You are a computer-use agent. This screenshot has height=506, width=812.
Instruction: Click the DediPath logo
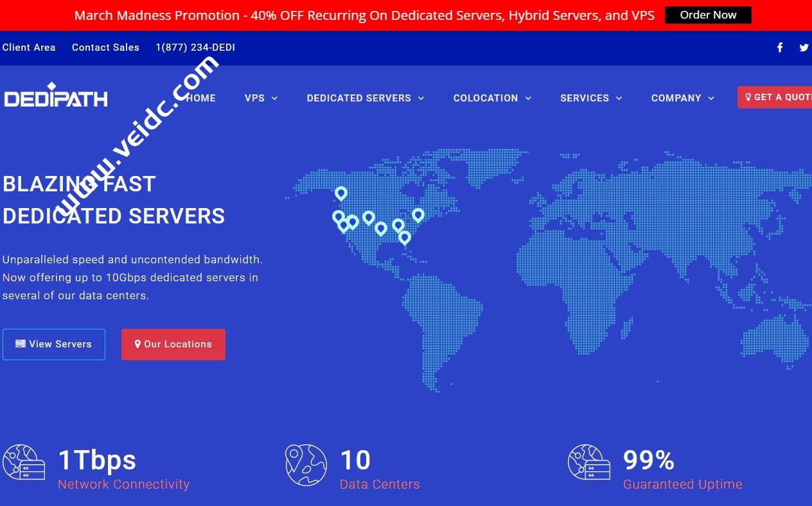click(x=56, y=95)
